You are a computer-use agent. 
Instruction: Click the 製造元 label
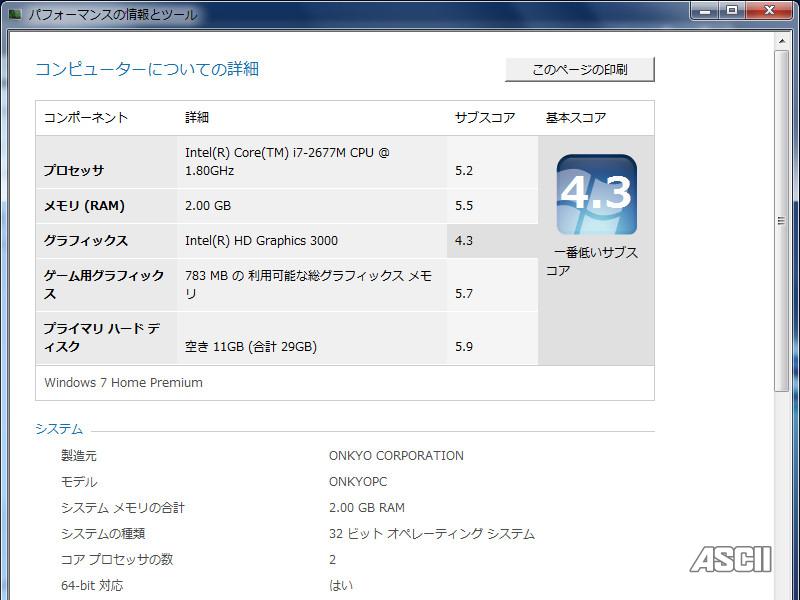pos(79,456)
